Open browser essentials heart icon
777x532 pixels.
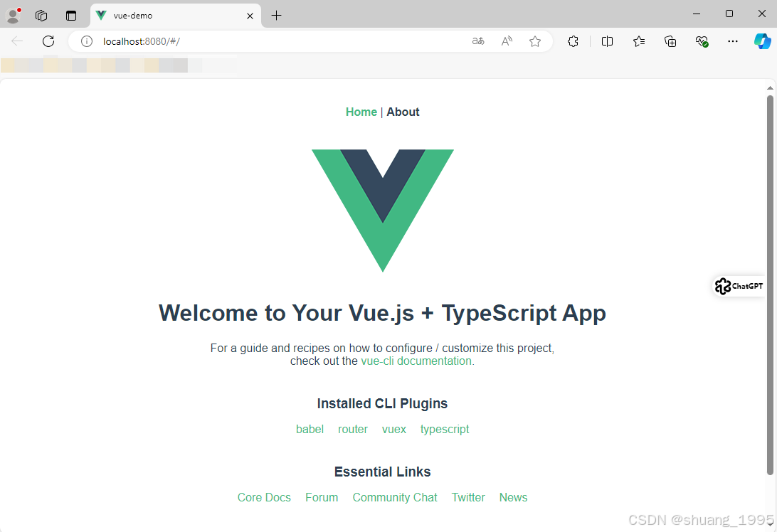[702, 42]
